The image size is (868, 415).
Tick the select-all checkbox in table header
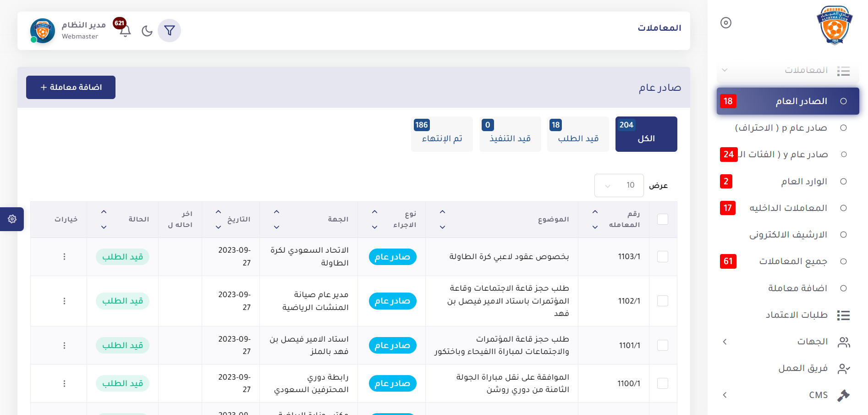[x=662, y=219]
